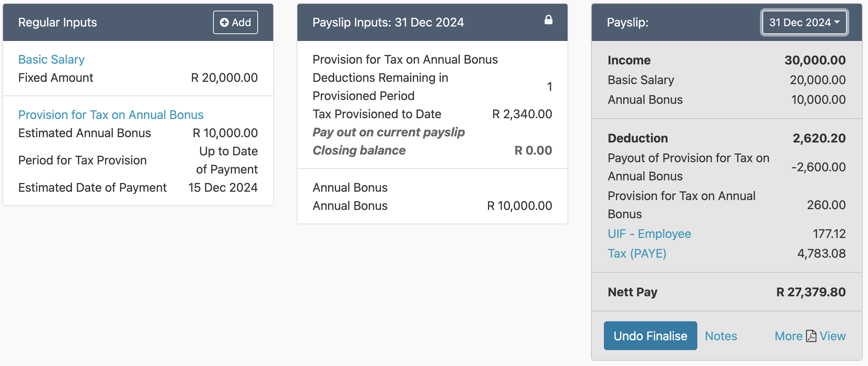Open the 31 Dec 2024 payslip date dropdown
The image size is (868, 366).
(804, 22)
